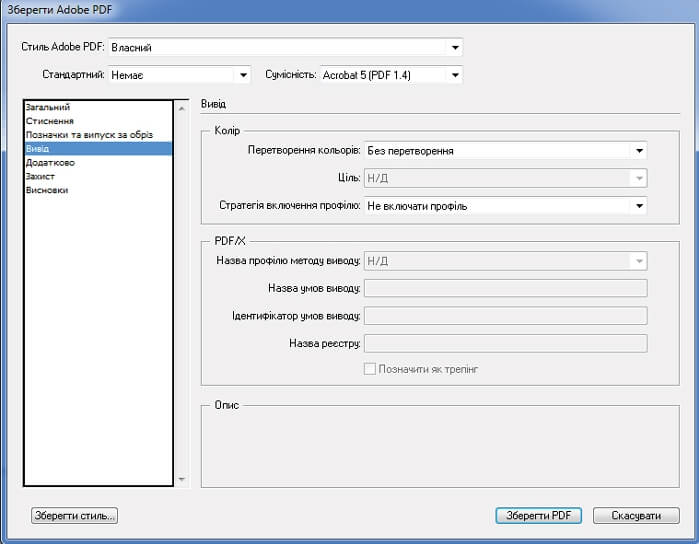Open the Стандартний dropdown list
The image size is (699, 544).
[242, 75]
